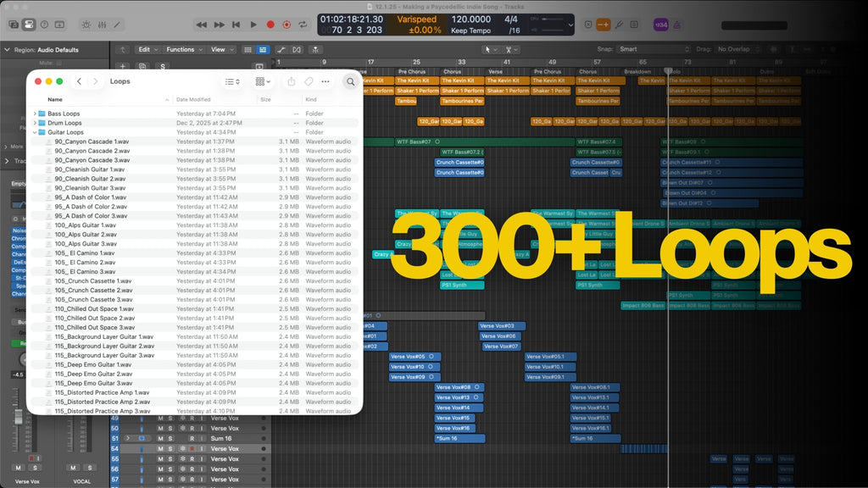This screenshot has width=868, height=488.
Task: Click the Finder tags icon
Action: point(309,81)
